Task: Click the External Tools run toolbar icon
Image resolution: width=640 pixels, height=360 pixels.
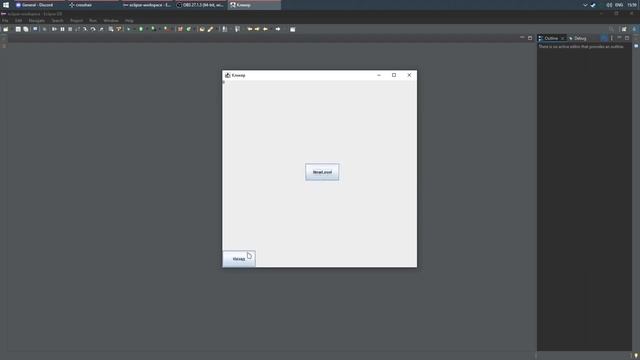Action: (x=166, y=29)
